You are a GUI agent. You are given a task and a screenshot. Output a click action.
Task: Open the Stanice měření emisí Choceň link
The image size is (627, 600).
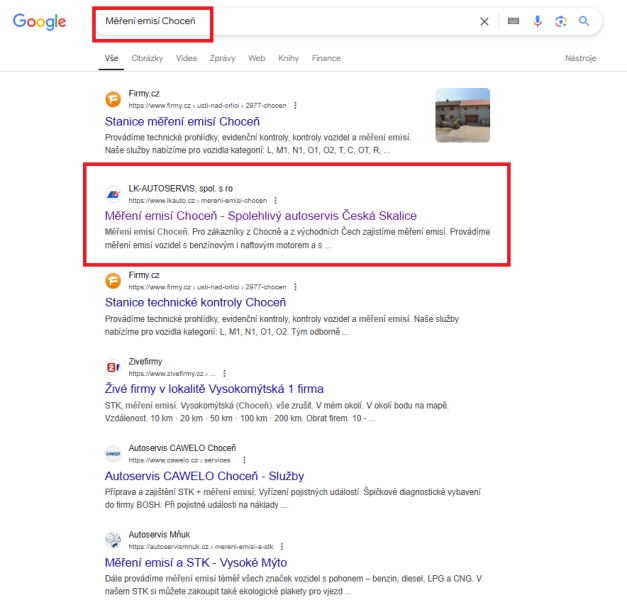(182, 122)
